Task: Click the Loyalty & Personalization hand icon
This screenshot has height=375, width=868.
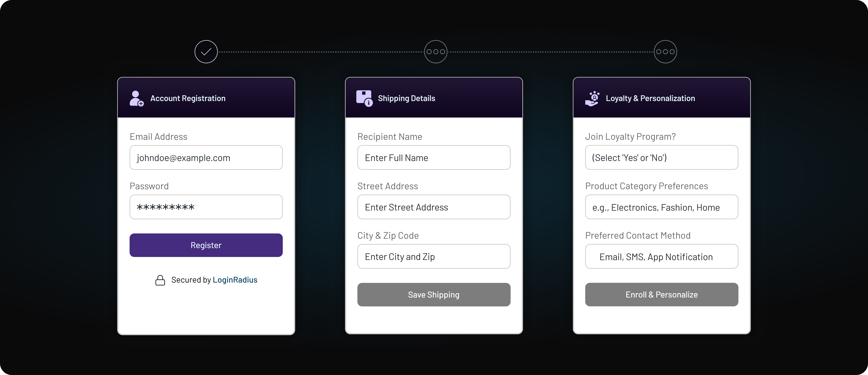Action: [x=592, y=98]
